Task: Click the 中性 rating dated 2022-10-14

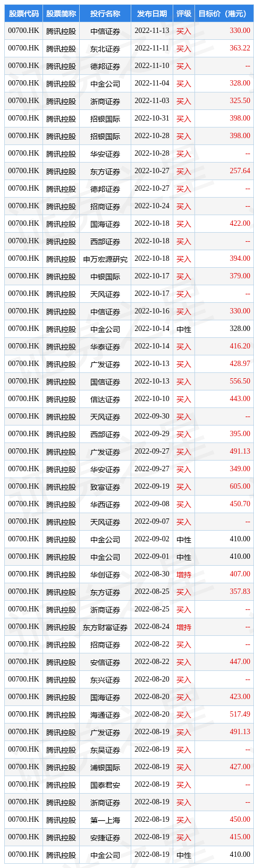Action: coord(184,329)
